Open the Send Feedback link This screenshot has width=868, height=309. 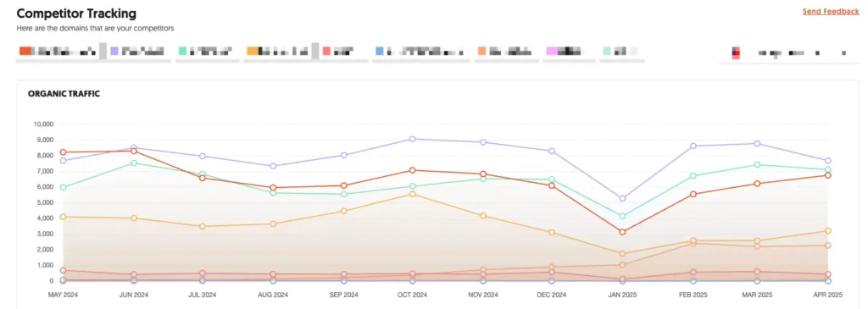tap(831, 11)
